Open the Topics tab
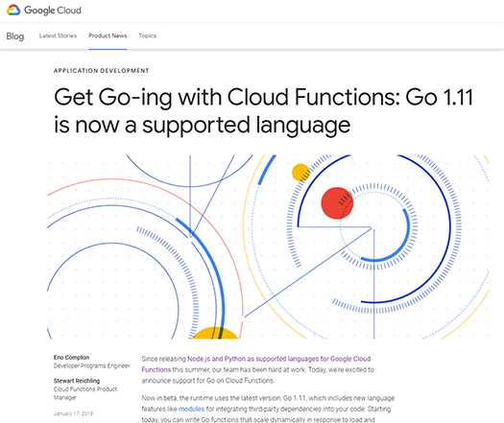 point(148,35)
